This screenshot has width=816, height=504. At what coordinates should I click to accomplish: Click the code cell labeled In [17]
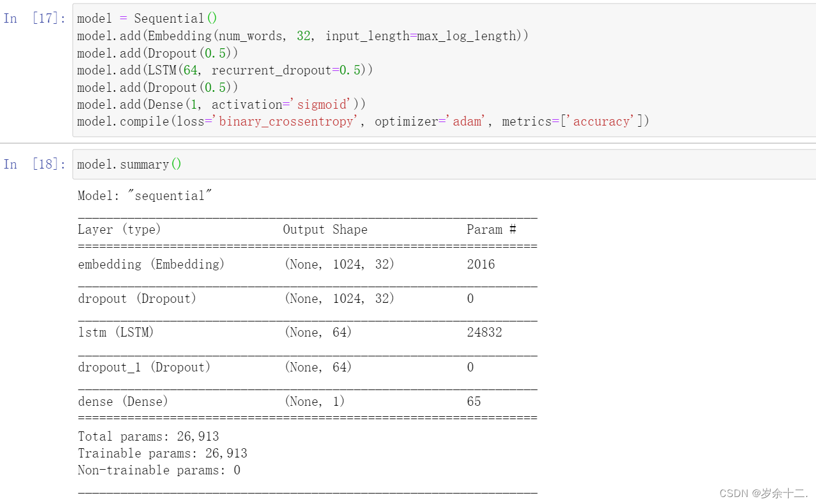444,70
